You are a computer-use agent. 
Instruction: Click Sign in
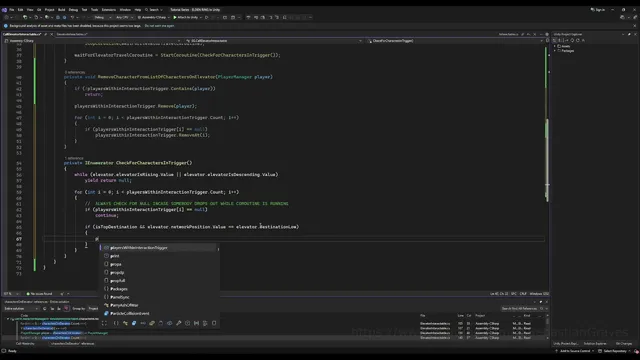point(598,9)
